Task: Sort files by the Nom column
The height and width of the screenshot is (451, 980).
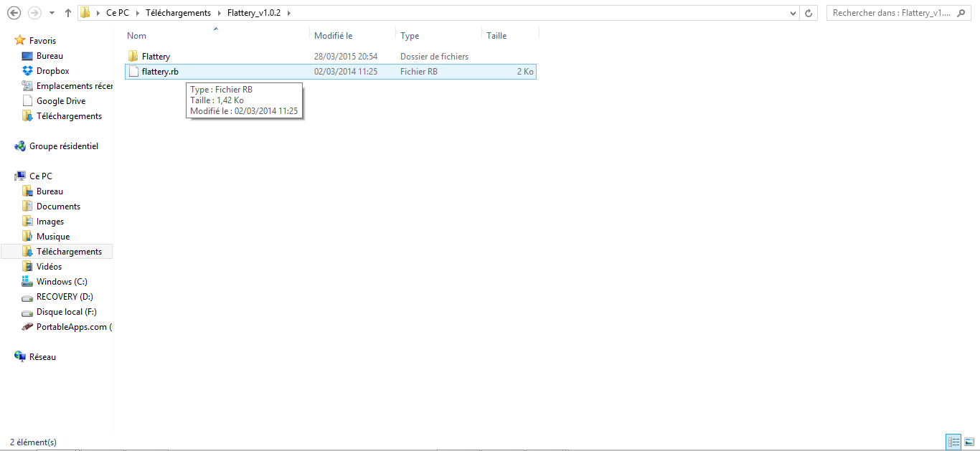Action: 136,35
